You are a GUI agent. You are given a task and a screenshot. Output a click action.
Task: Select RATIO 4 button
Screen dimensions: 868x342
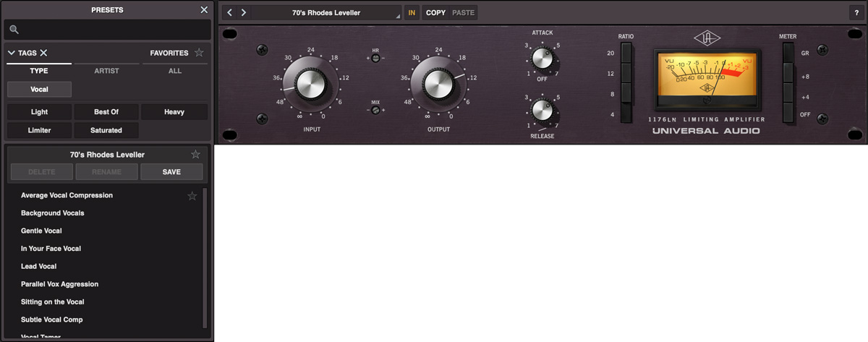626,114
